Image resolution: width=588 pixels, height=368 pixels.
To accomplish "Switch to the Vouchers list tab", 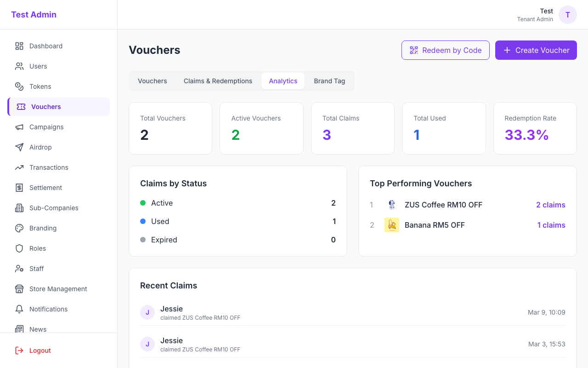I will coord(152,80).
